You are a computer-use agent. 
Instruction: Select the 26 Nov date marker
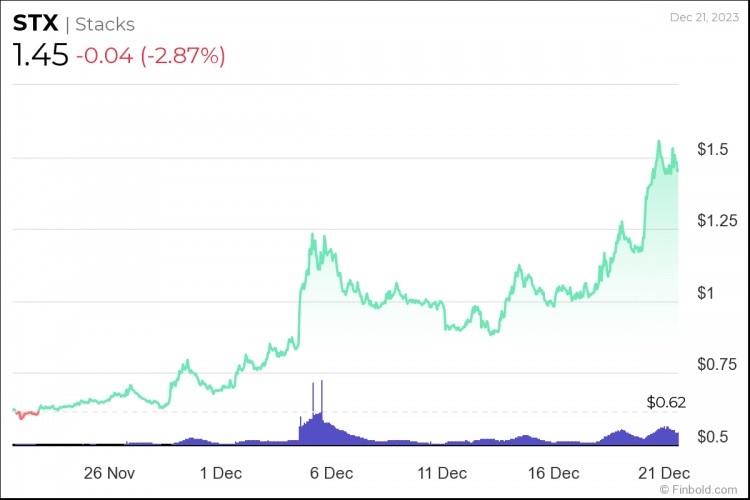[109, 472]
